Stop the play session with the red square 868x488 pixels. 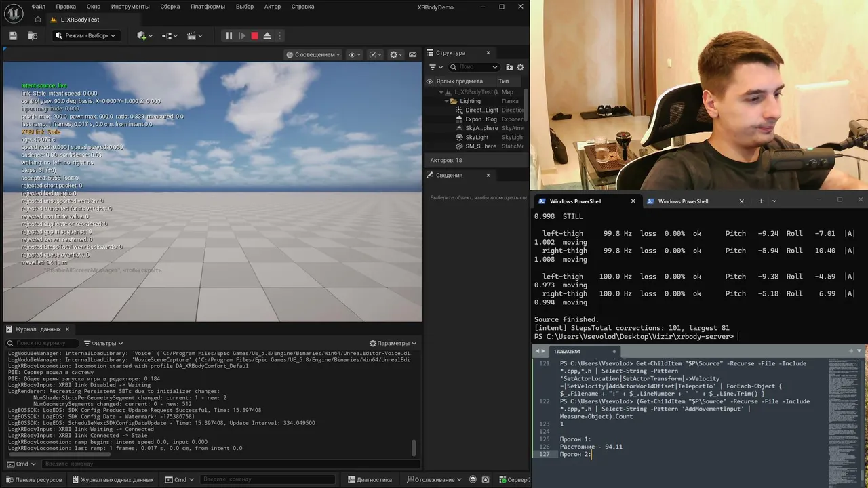click(x=254, y=35)
